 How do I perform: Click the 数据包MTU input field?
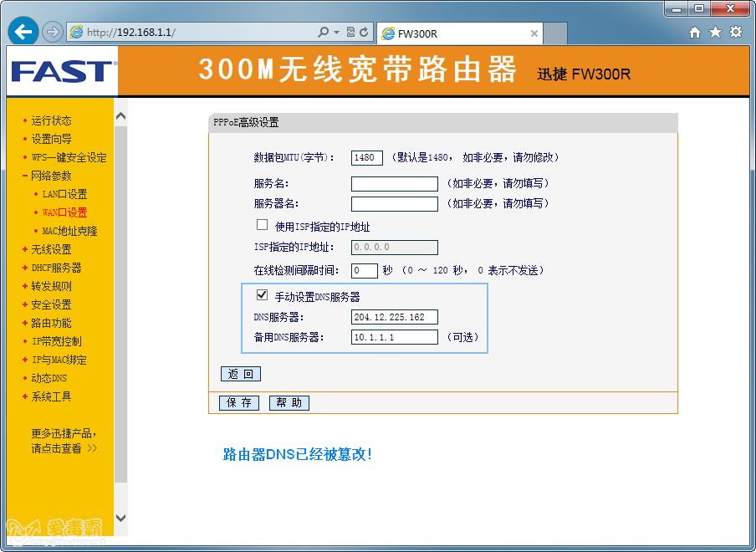(x=367, y=157)
